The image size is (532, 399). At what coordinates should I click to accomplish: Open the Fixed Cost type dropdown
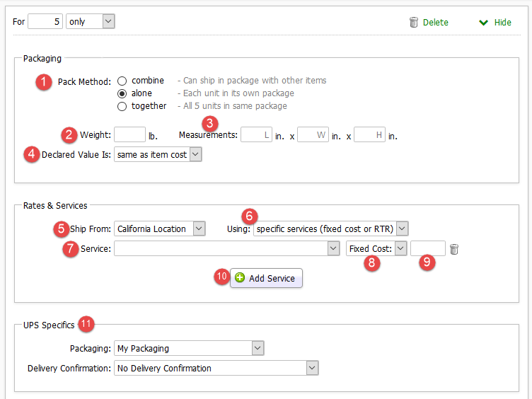pos(377,248)
